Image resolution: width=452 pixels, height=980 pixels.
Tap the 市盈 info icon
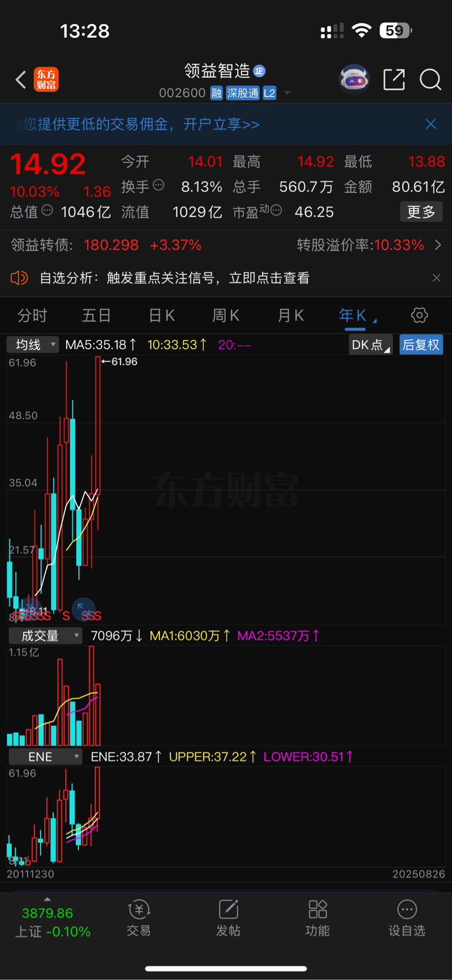coord(276,210)
